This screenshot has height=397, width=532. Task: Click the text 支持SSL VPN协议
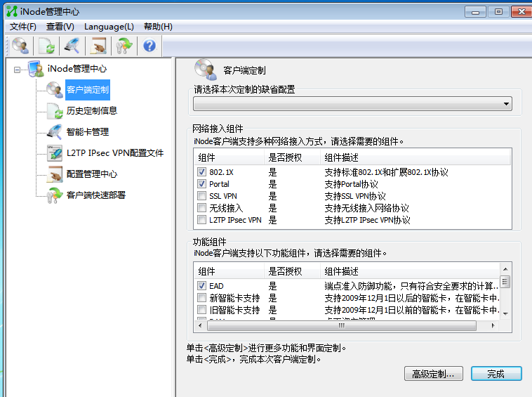(x=355, y=196)
